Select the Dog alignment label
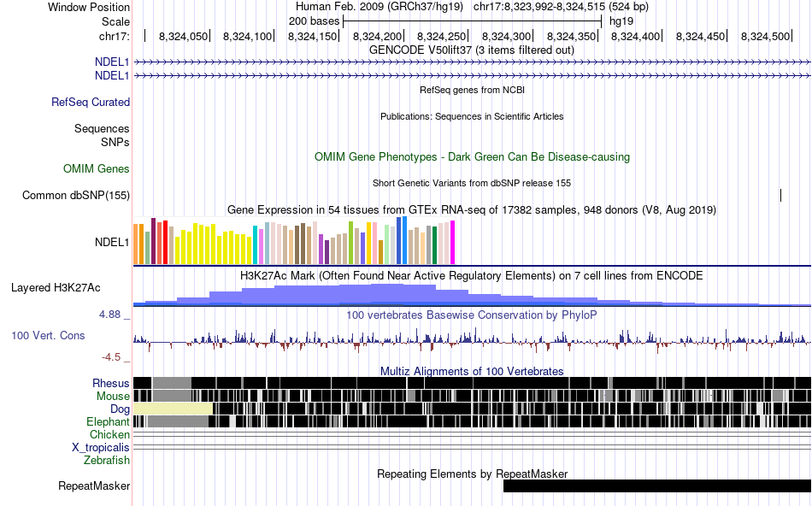The height and width of the screenshot is (506, 812). click(x=120, y=409)
